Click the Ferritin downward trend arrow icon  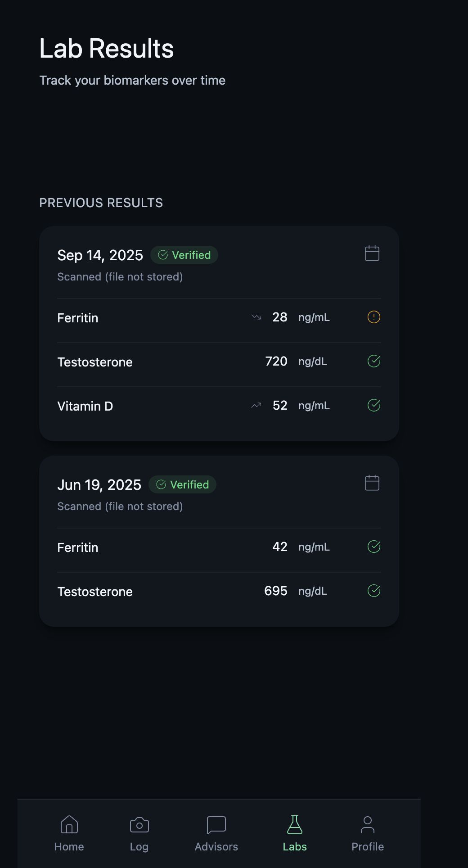(x=256, y=317)
